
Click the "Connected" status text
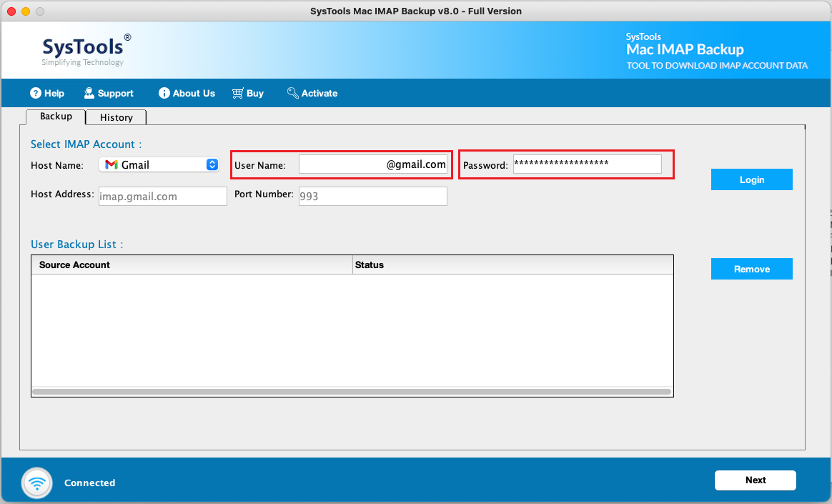(89, 483)
